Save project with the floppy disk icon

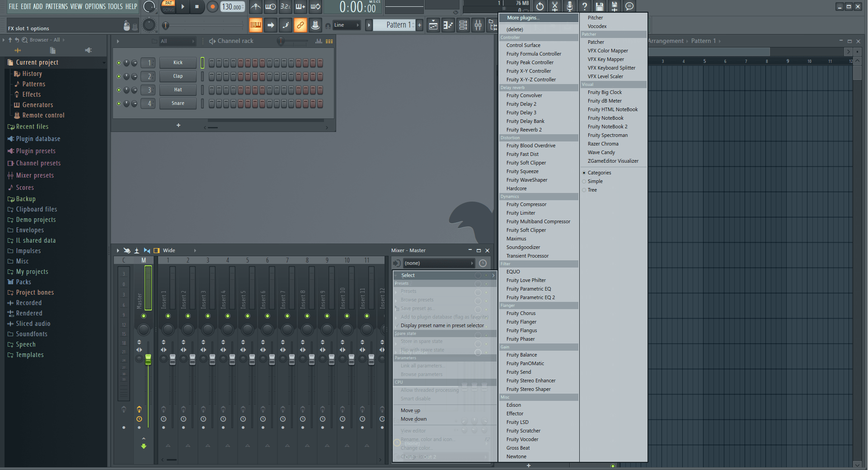[600, 6]
